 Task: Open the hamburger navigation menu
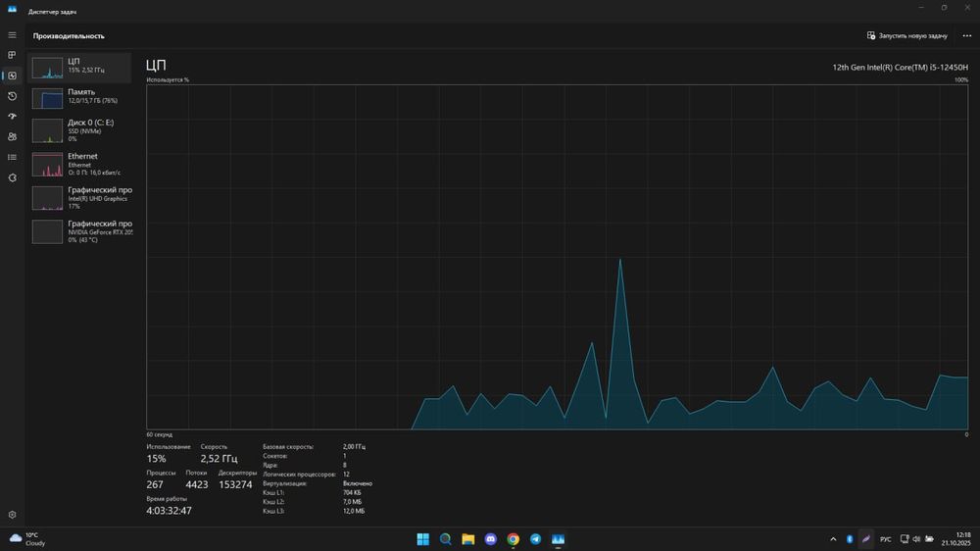pos(12,35)
